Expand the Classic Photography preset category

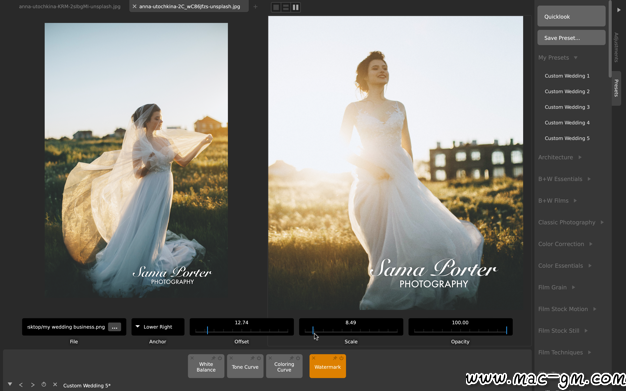[571, 222]
